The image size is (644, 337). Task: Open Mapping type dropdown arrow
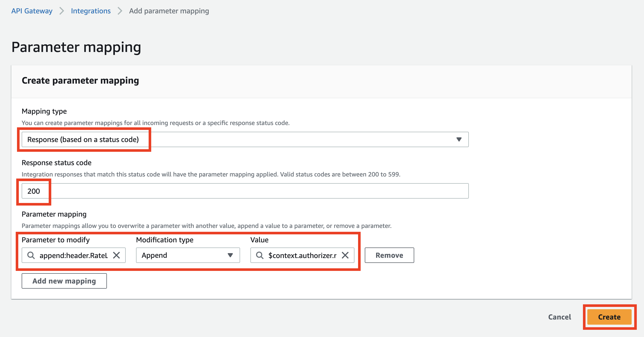tap(459, 139)
